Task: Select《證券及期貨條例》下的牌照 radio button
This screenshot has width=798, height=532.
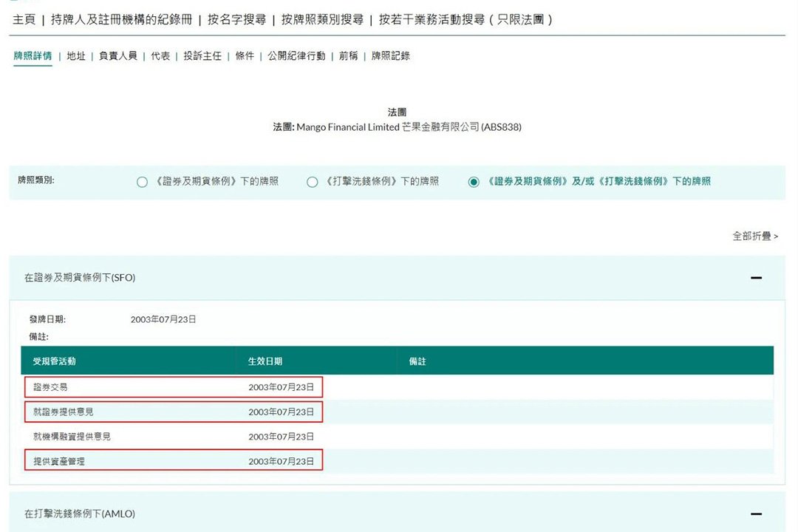Action: click(x=143, y=182)
